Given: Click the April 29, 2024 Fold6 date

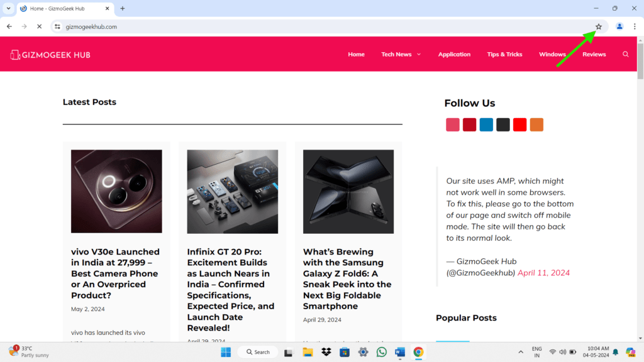Looking at the screenshot, I should click(x=322, y=320).
